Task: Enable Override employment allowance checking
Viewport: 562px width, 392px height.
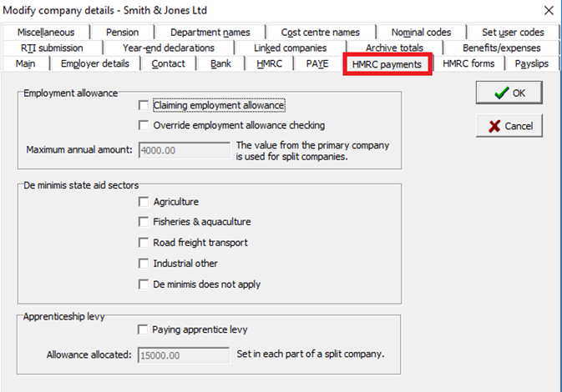Action: tap(144, 126)
